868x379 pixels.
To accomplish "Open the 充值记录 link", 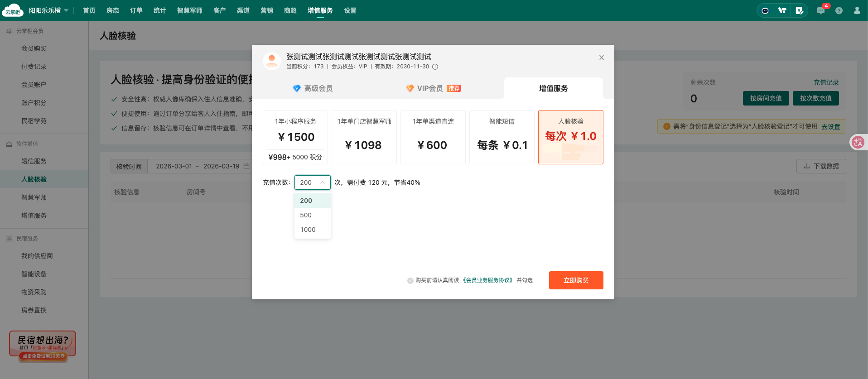I will 826,82.
